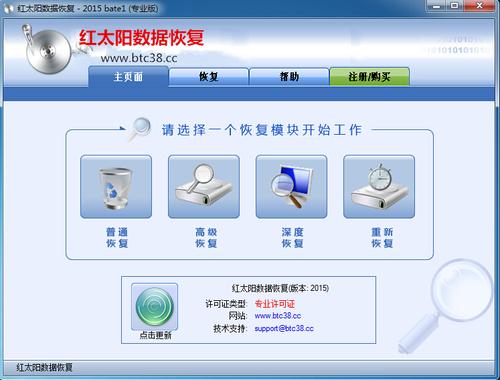
Task: Start the 深度恢复 monitor magnifier icon
Action: (x=291, y=187)
